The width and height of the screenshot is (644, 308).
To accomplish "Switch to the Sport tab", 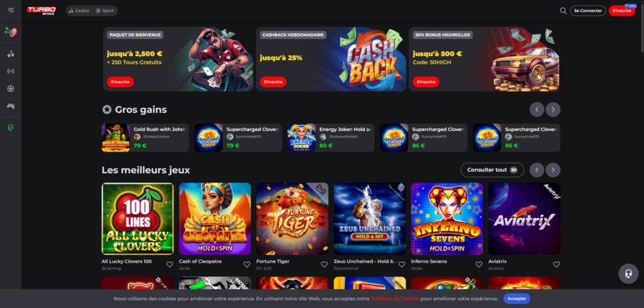I will click(x=105, y=11).
